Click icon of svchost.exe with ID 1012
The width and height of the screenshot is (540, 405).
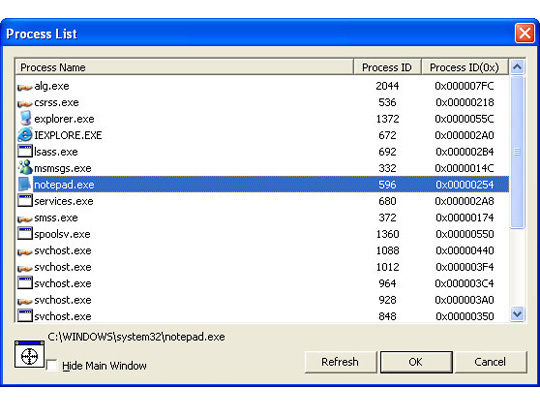click(x=25, y=269)
